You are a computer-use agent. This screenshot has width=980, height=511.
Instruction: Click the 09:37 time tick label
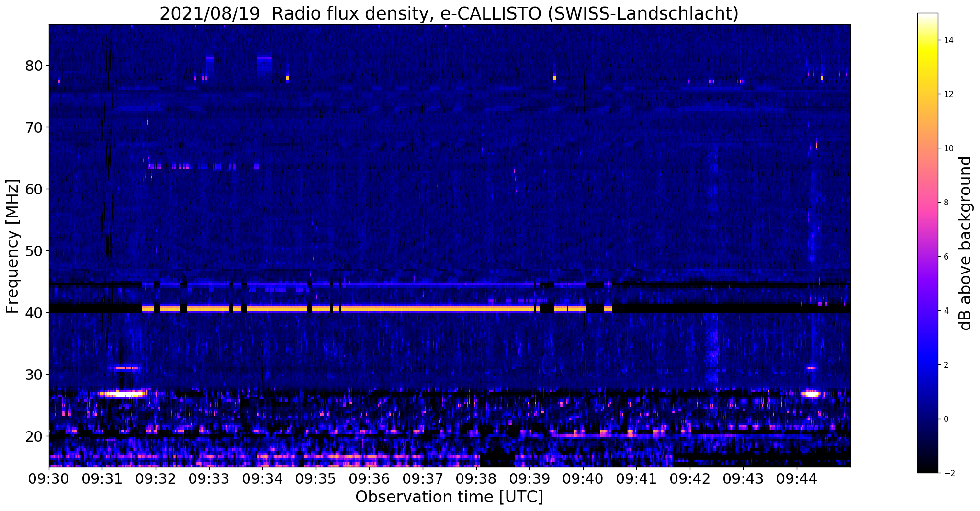(x=423, y=478)
